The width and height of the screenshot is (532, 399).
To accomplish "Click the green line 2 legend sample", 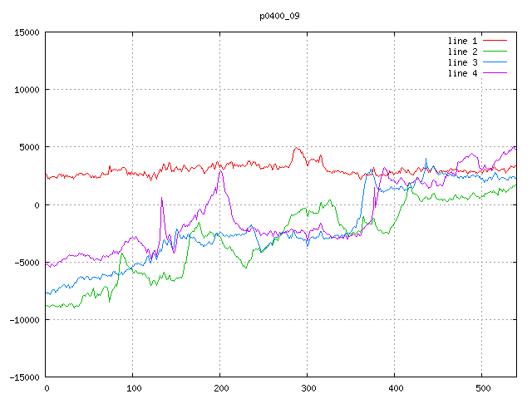I will pos(495,52).
